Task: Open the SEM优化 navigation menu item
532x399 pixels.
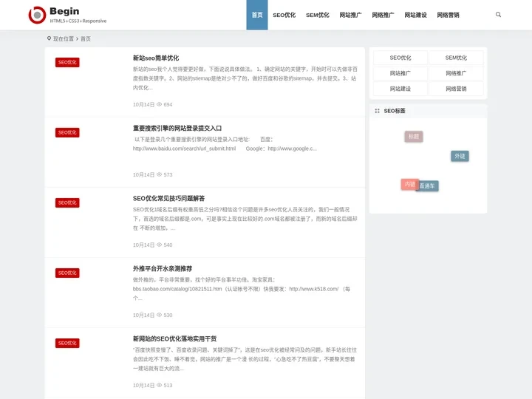Action: 317,15
